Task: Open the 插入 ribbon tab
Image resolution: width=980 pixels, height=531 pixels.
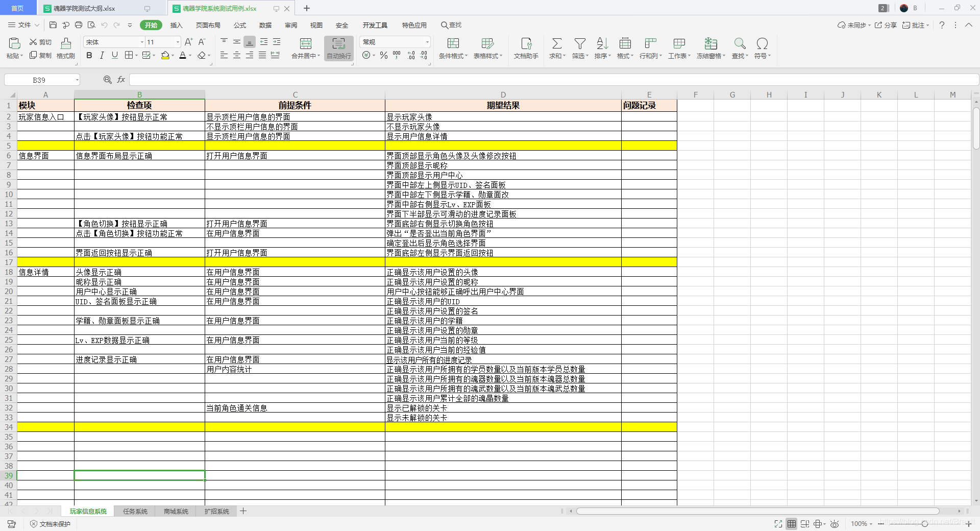Action: [x=176, y=25]
